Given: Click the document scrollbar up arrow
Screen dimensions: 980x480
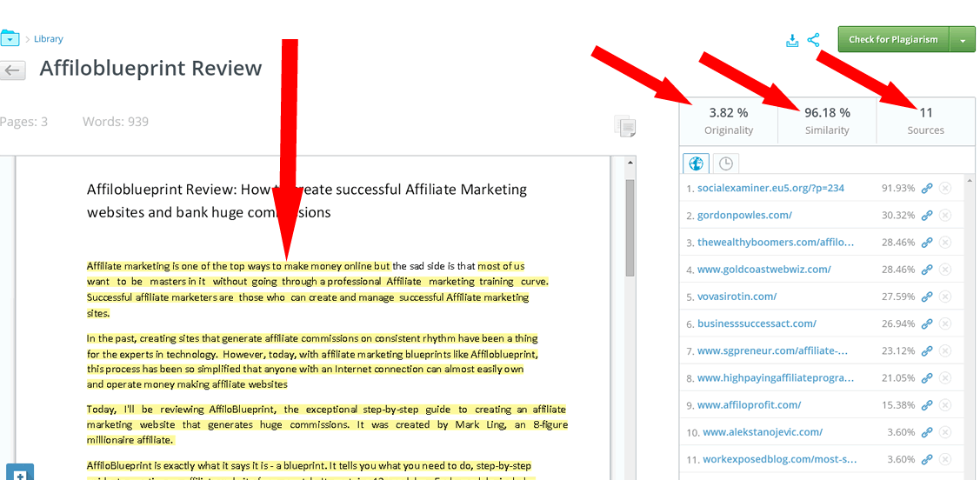Looking at the screenshot, I should (630, 163).
